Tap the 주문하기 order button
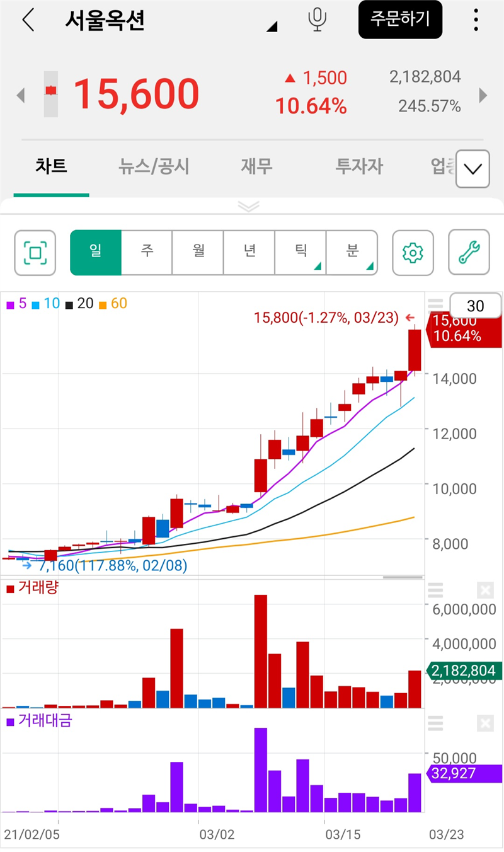This screenshot has height=852, width=504. point(400,20)
